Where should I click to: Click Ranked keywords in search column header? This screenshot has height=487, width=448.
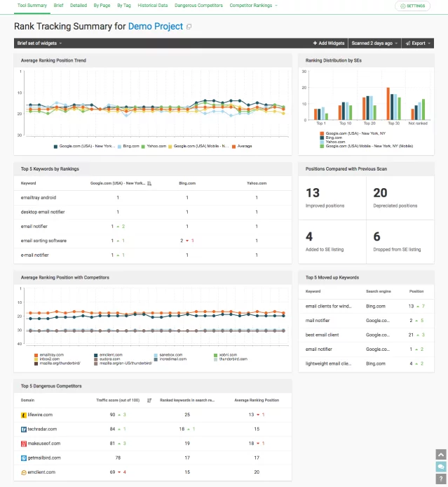tap(187, 400)
